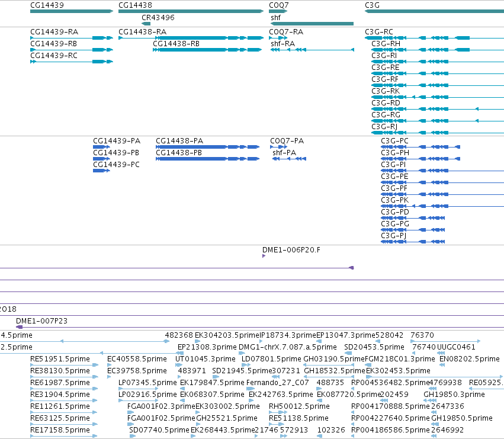Image resolution: width=504 pixels, height=439 pixels.
Task: Click the COQ7 gene label
Action: tap(279, 5)
